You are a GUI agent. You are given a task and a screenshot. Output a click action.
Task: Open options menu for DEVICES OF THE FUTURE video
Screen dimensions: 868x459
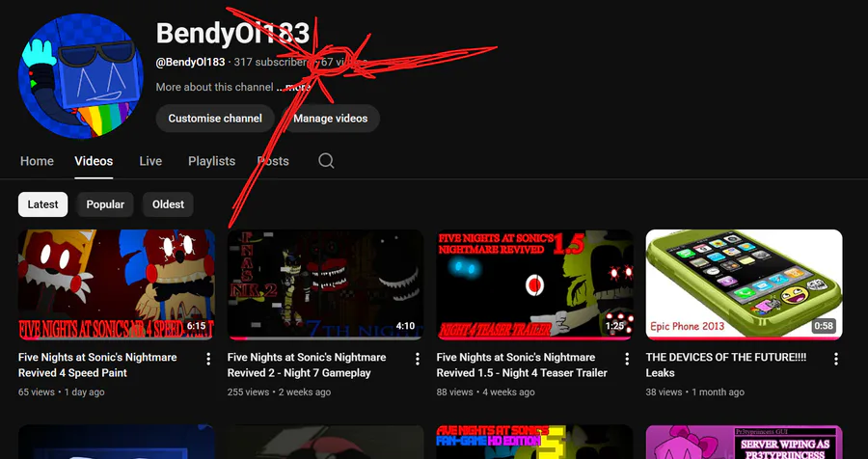pyautogui.click(x=836, y=359)
